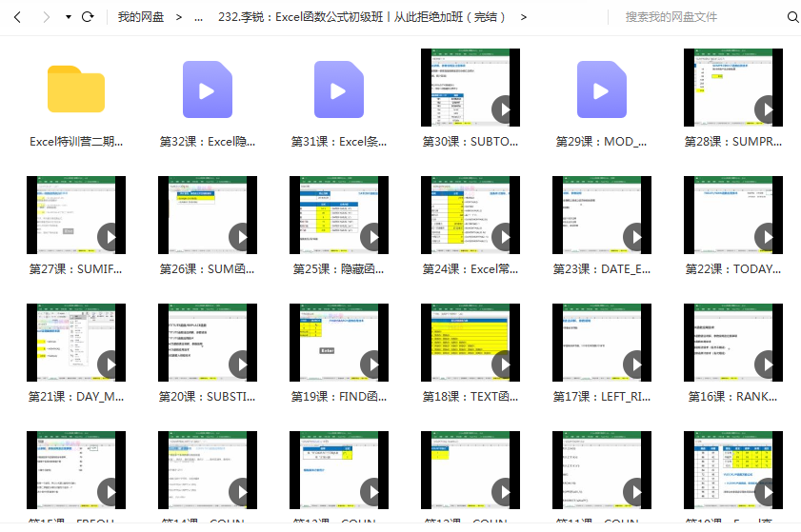Click the file name 第22课：TODAY...
Viewport: 801px width, 532px height.
coord(733,269)
